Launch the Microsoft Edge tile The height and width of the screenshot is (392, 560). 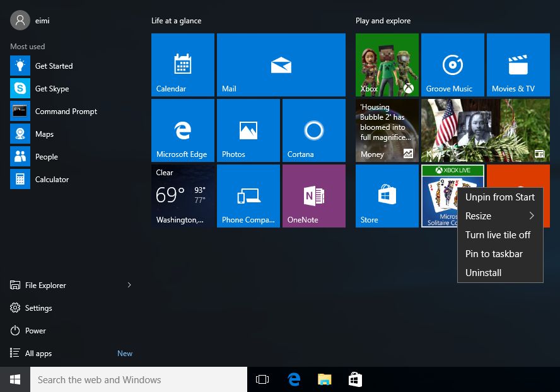(x=182, y=130)
